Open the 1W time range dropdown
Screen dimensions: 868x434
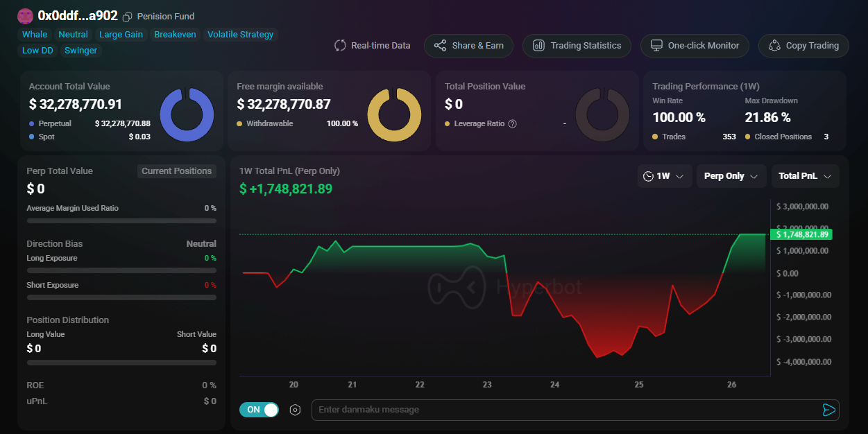664,176
